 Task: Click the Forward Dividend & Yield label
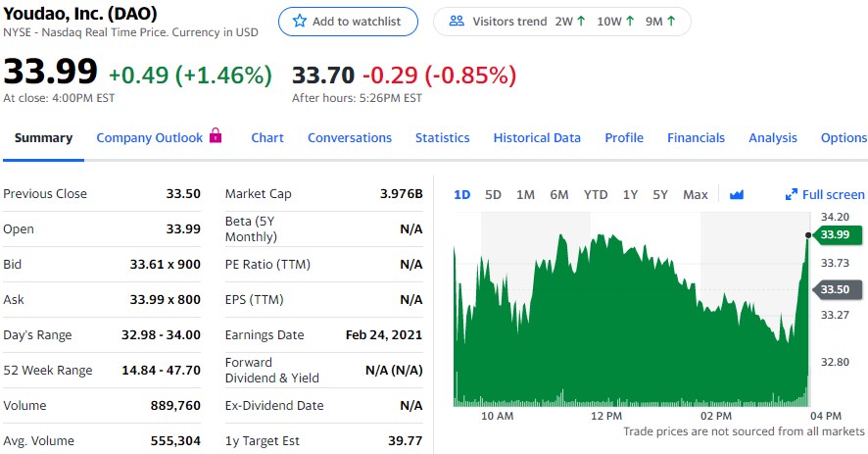271,371
